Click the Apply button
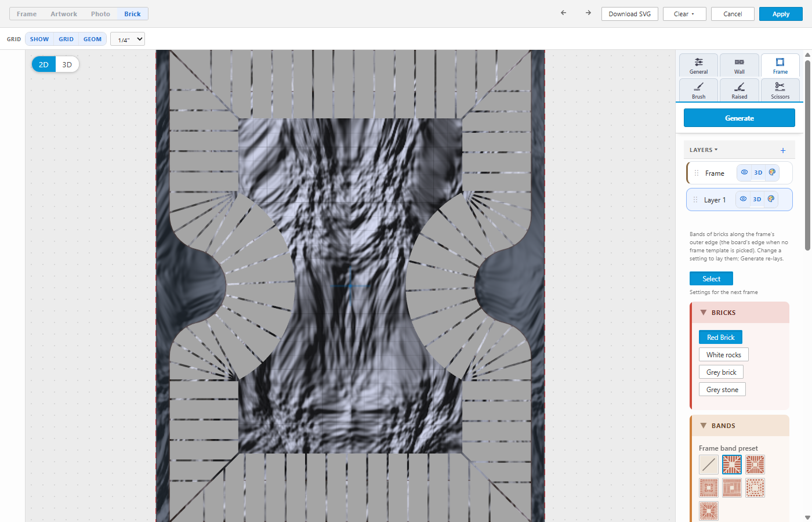This screenshot has height=522, width=812. click(x=781, y=14)
